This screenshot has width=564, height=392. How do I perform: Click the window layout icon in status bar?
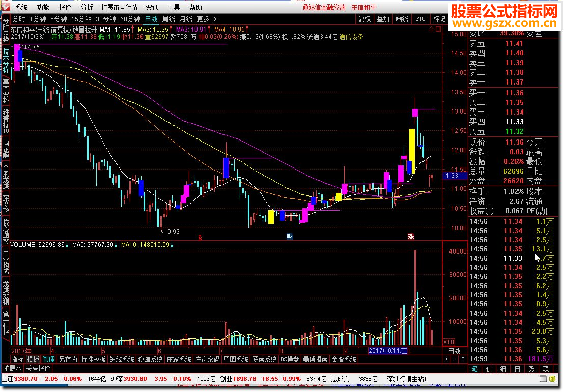pos(543,379)
